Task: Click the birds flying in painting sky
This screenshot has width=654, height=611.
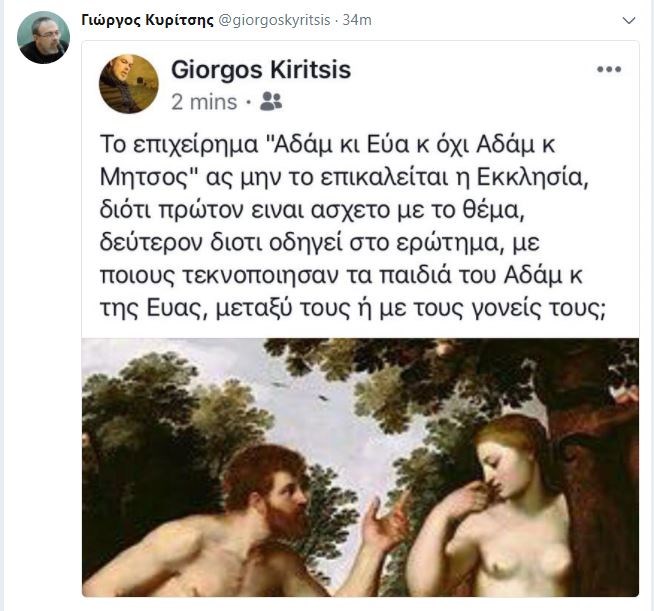Action: point(300,392)
